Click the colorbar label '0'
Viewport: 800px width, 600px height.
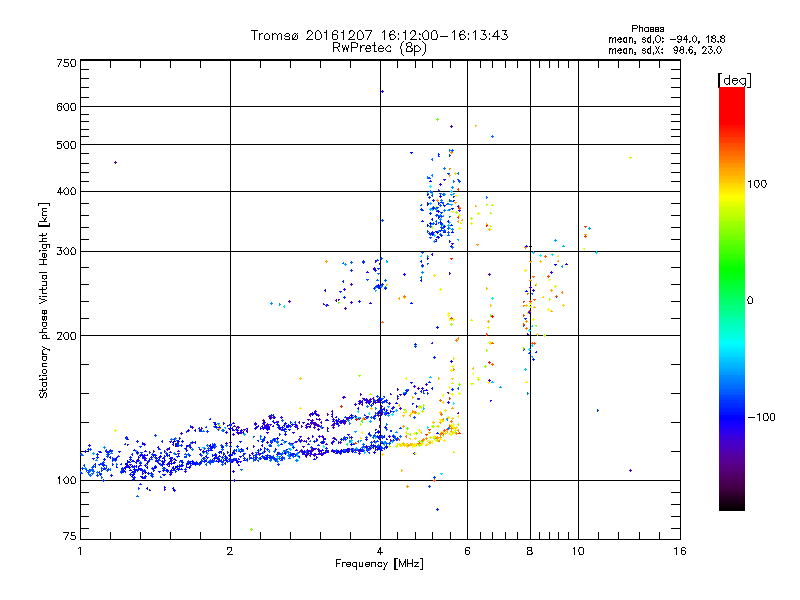coord(750,301)
